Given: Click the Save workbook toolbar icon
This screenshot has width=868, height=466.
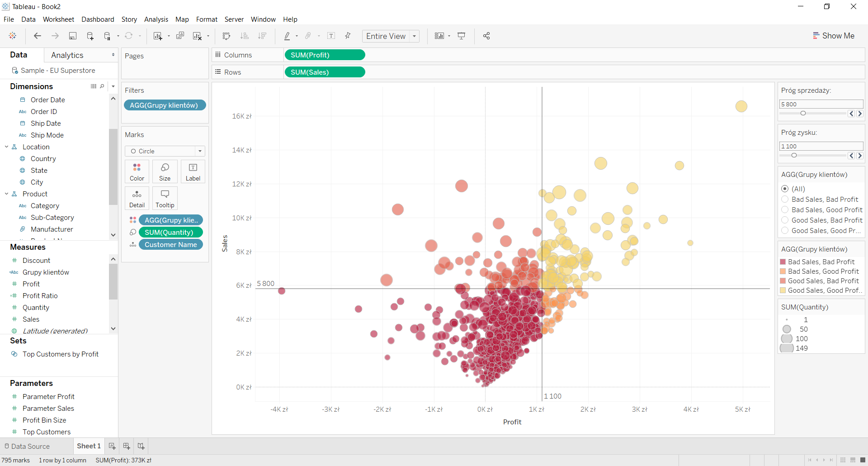Looking at the screenshot, I should pyautogui.click(x=72, y=36).
